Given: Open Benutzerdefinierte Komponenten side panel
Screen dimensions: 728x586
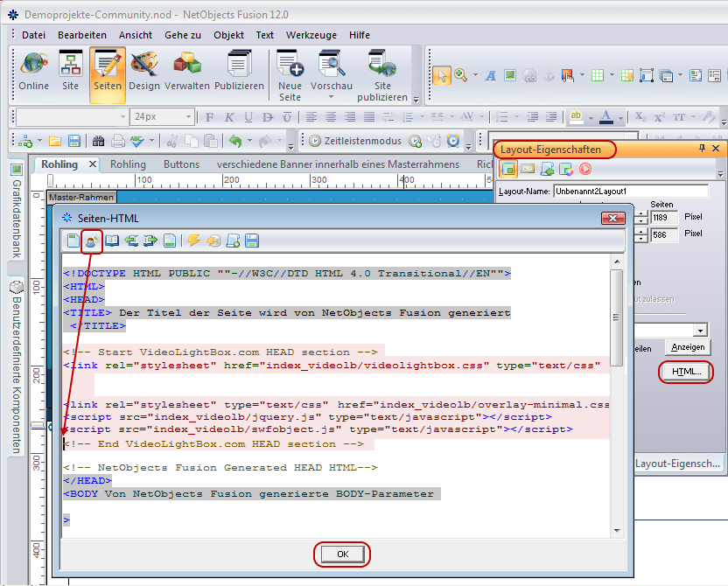Looking at the screenshot, I should [x=17, y=368].
